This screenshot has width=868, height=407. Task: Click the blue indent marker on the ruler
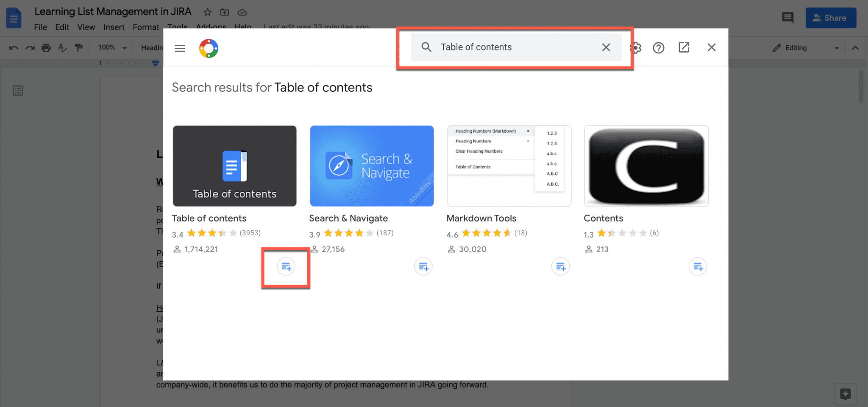(155, 63)
